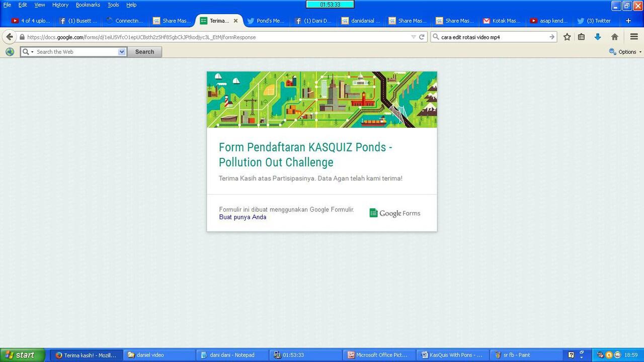Open the "daniel video" taskbar folder
Screen dimensions: 644x362
click(x=159, y=355)
